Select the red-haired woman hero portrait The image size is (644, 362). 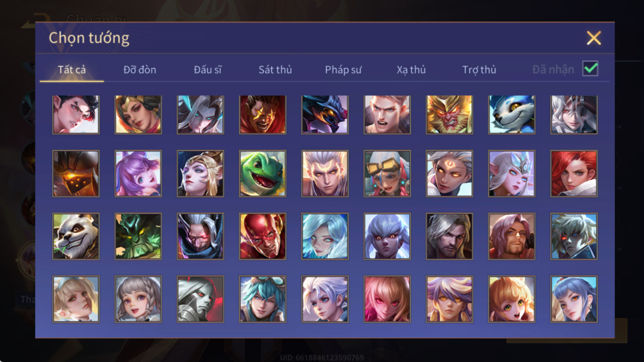click(574, 174)
